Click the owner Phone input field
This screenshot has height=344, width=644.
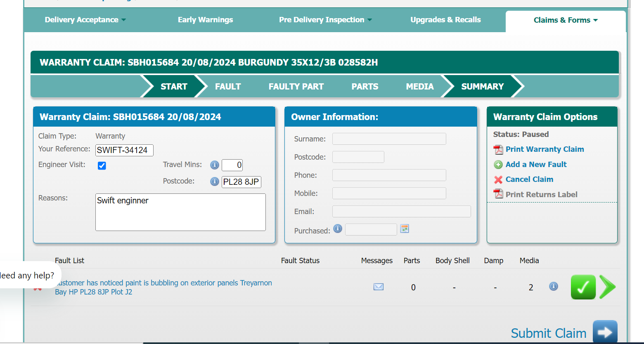pos(389,175)
